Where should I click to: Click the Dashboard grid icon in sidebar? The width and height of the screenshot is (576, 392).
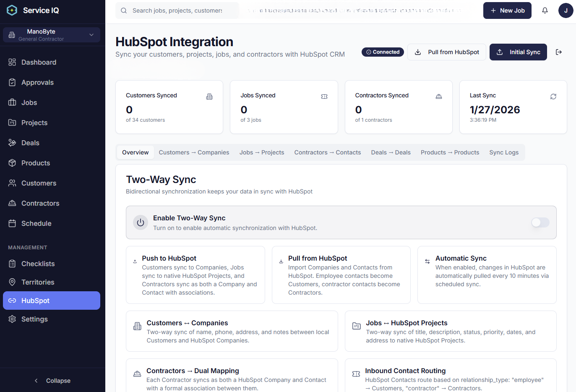click(x=12, y=62)
